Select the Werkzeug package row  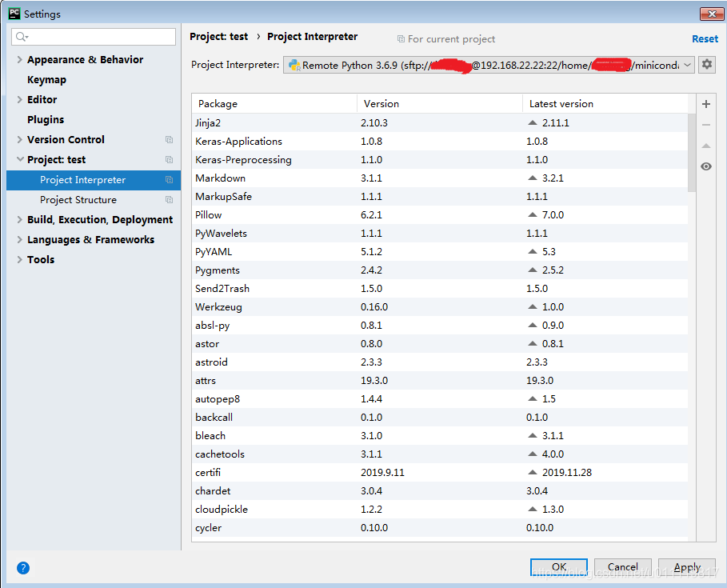[440, 307]
